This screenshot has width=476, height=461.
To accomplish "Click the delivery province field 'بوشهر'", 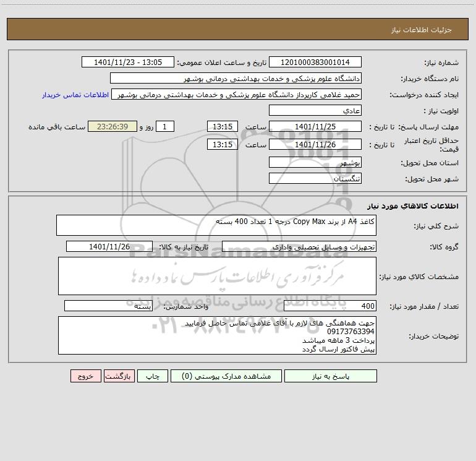I will pyautogui.click(x=315, y=163).
